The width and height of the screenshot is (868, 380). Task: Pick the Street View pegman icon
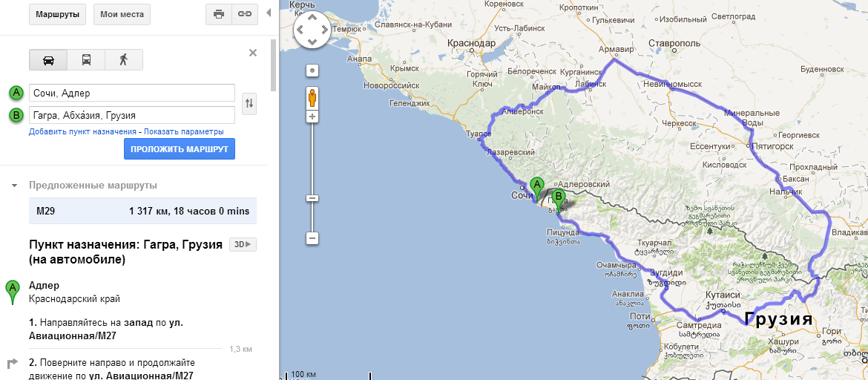(312, 98)
